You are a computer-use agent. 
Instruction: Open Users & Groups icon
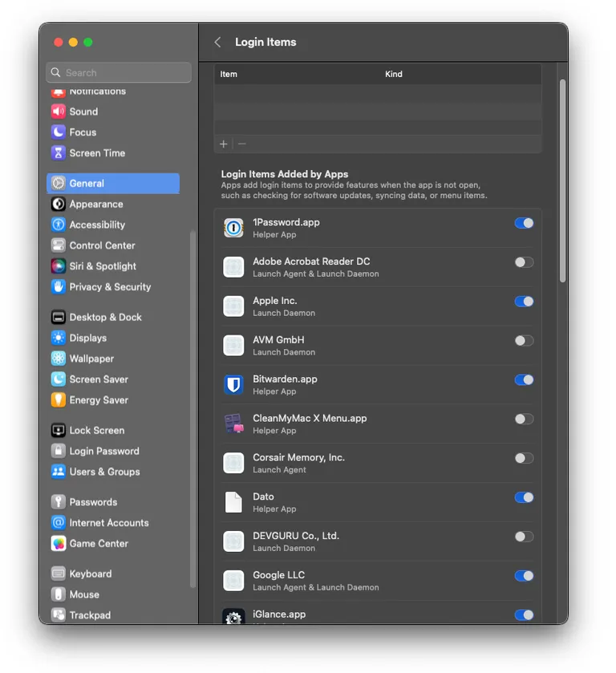[59, 472]
